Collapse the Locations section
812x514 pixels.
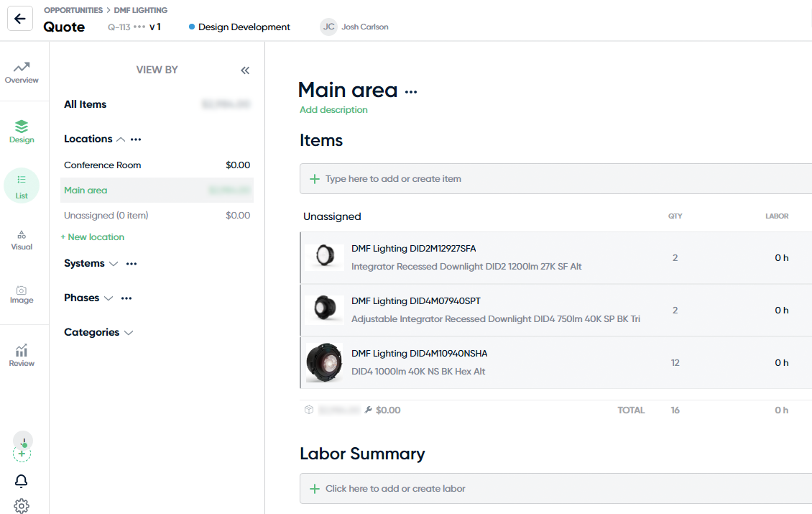[121, 139]
